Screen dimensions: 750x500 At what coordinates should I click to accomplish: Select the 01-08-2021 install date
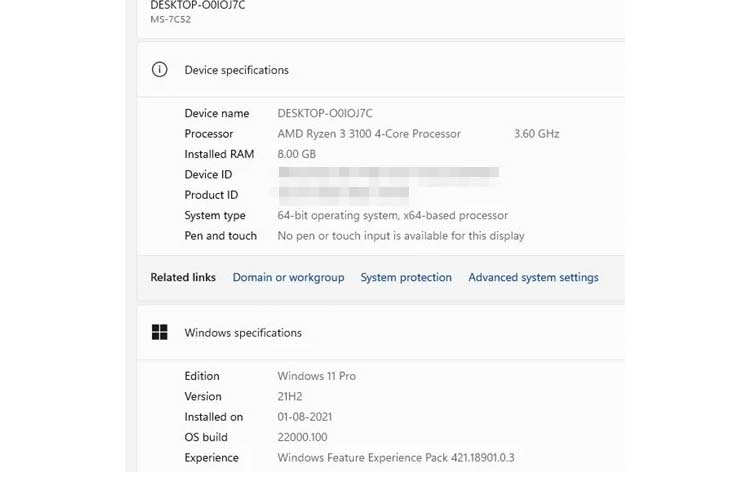(x=305, y=417)
